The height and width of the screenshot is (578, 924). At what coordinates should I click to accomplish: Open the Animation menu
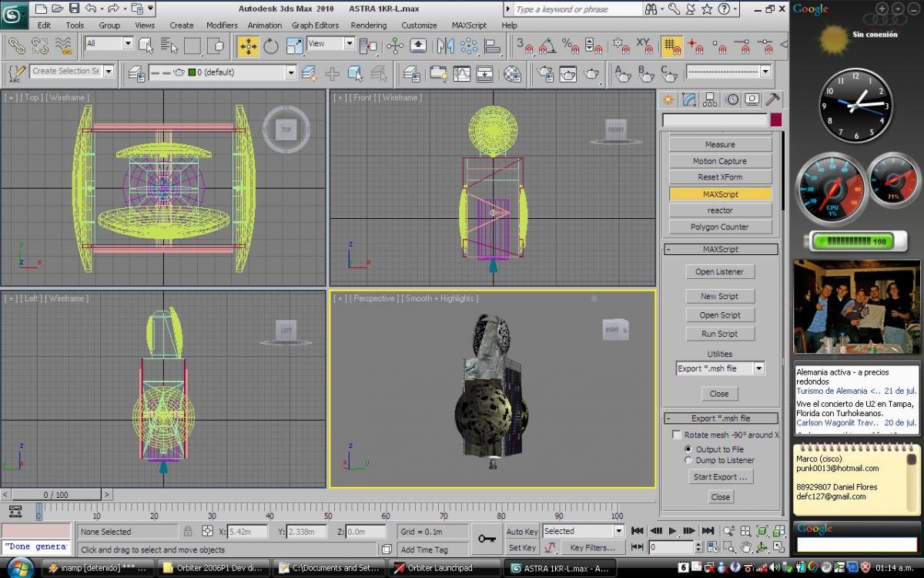264,25
